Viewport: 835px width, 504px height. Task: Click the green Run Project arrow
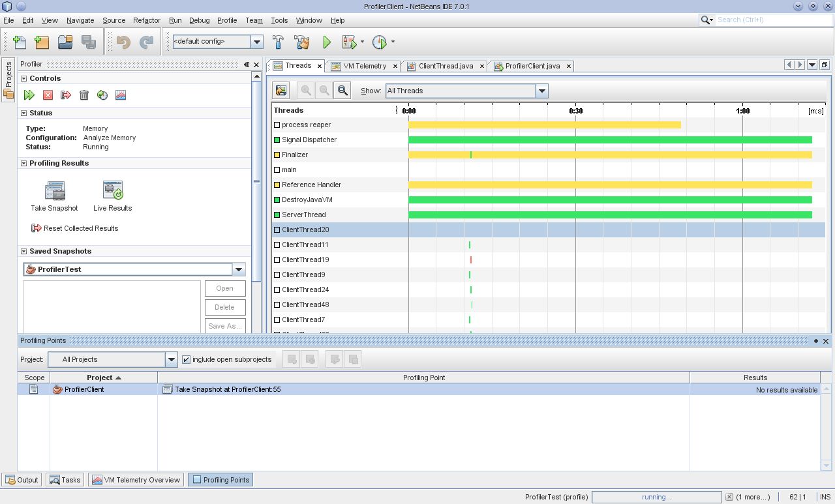pyautogui.click(x=327, y=42)
